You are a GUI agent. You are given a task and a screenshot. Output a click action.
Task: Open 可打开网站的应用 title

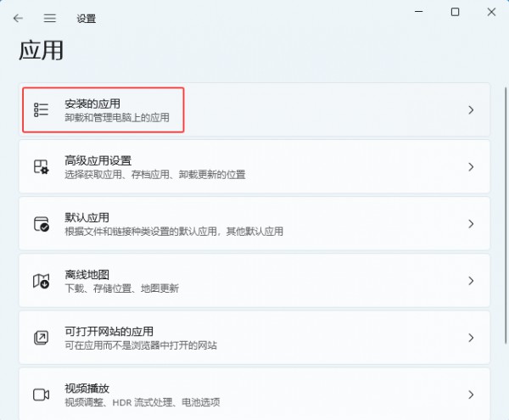coord(109,332)
